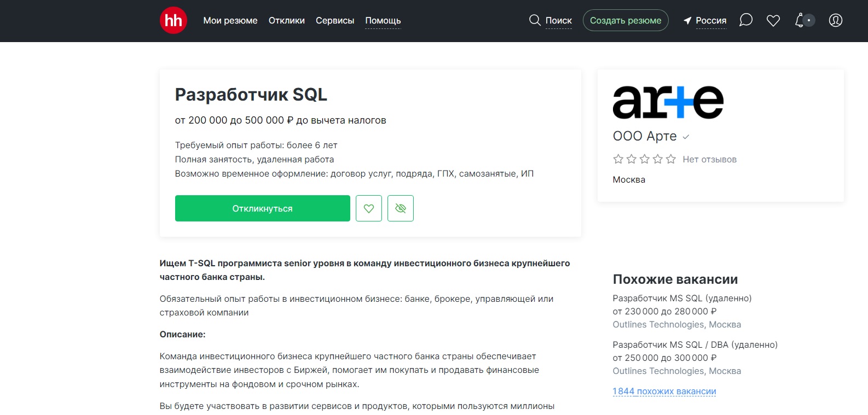Click the third rating star for ООО Арте
868x415 pixels.
[x=645, y=159]
